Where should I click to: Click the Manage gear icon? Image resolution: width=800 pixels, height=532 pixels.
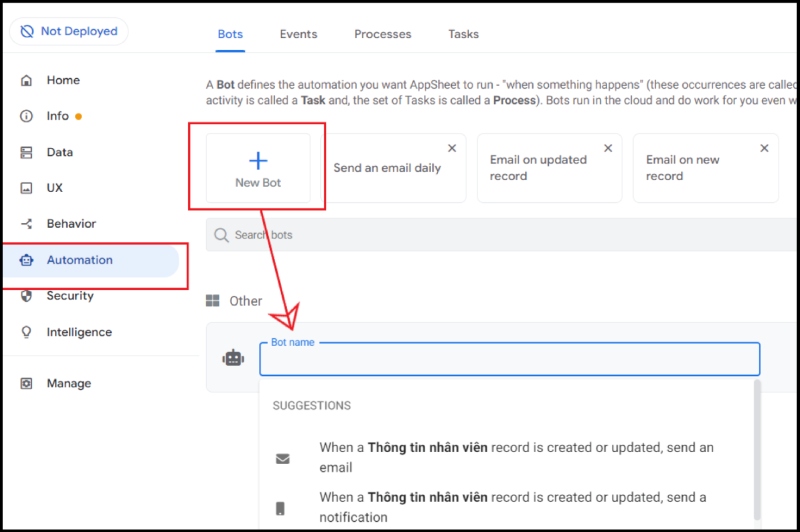(x=26, y=384)
